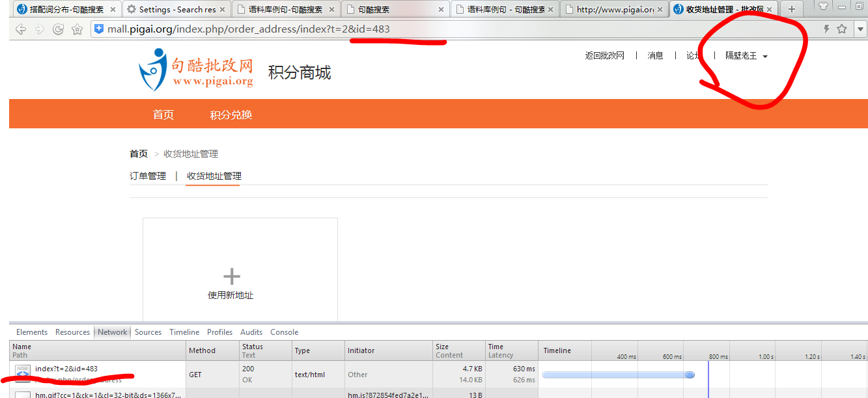This screenshot has width=868, height=398.
Task: Sort by the Type column header
Action: pos(318,350)
